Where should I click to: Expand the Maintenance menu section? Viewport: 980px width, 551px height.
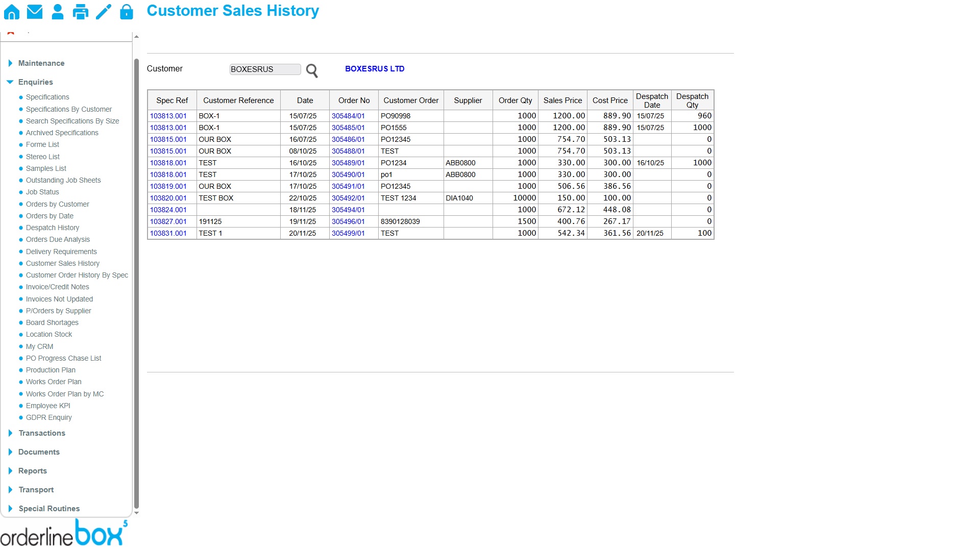[41, 63]
